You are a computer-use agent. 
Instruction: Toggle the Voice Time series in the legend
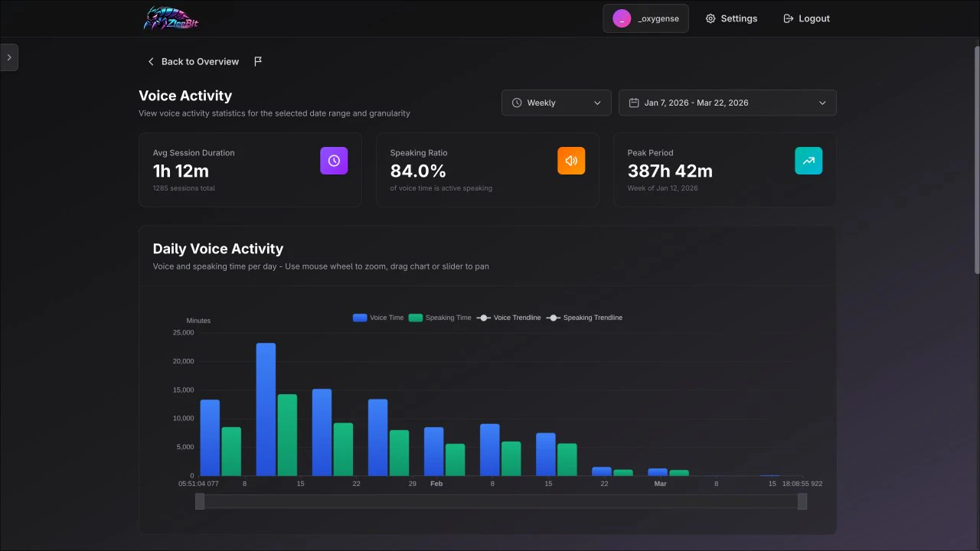(x=377, y=318)
